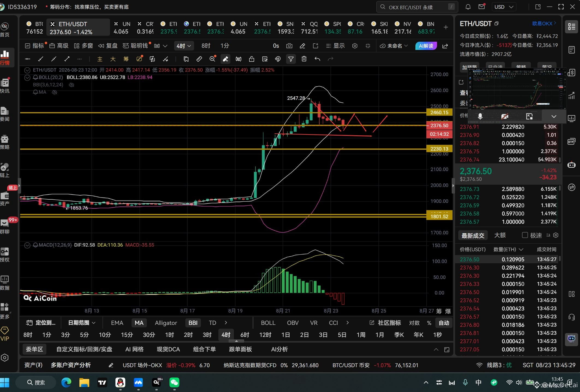This screenshot has width=580, height=392.
Task: Open the 快讯 news flash sidebar icon
Action: click(5, 86)
